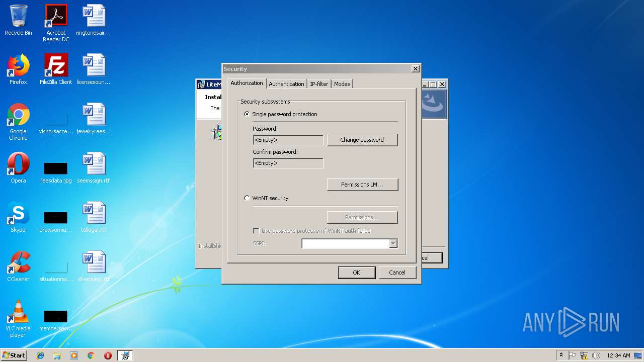Open the Start menu
644x362 pixels.
(14, 355)
